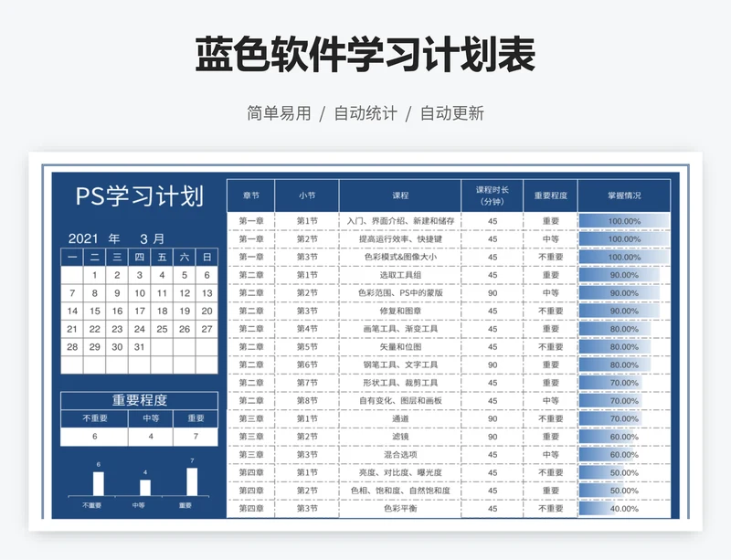
Task: Click the 重要 bar in the chart
Action: coord(192,481)
